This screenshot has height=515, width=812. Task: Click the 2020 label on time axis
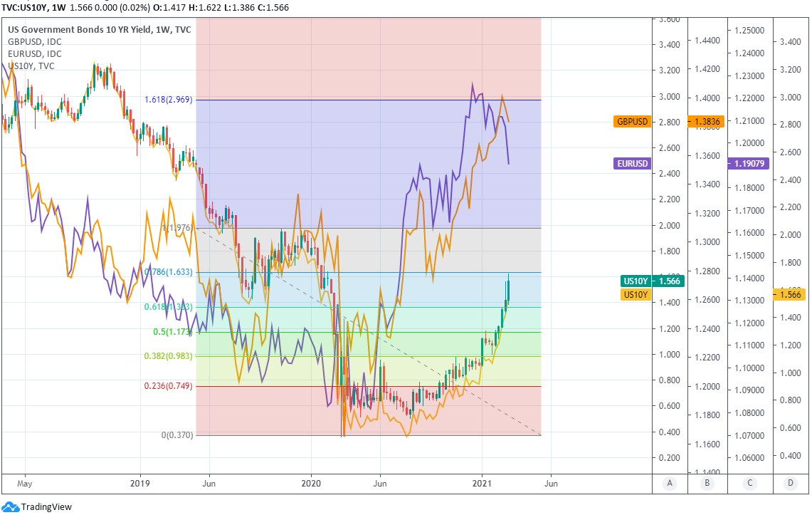click(x=311, y=483)
